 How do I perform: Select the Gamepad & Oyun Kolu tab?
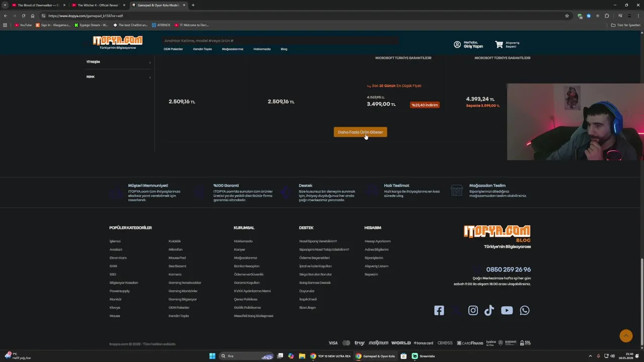pyautogui.click(x=158, y=5)
